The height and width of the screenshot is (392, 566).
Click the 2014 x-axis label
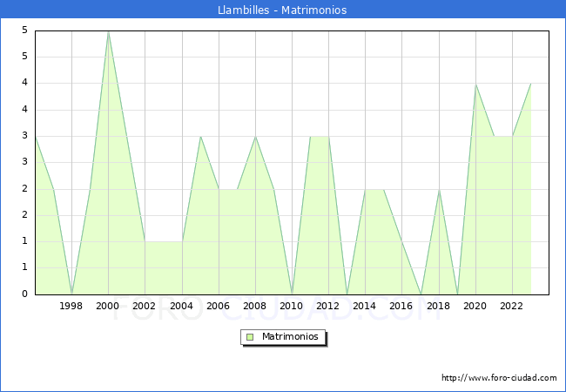(x=365, y=306)
